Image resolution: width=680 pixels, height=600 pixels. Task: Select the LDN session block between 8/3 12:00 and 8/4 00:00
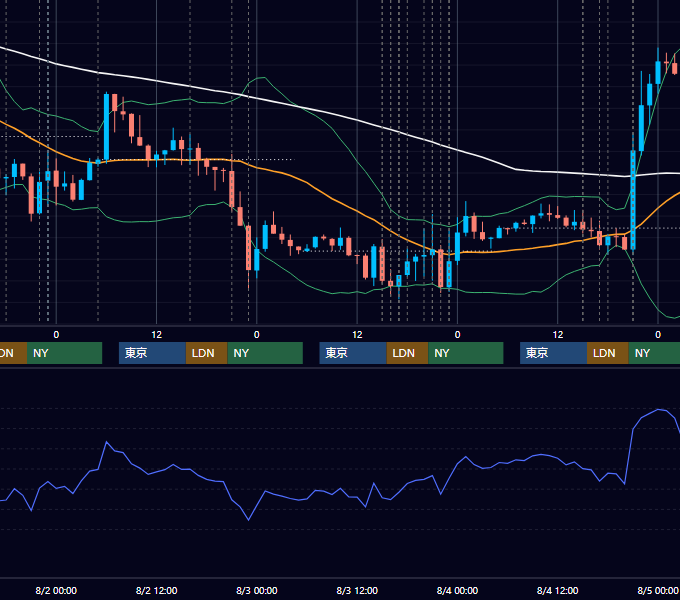click(407, 353)
